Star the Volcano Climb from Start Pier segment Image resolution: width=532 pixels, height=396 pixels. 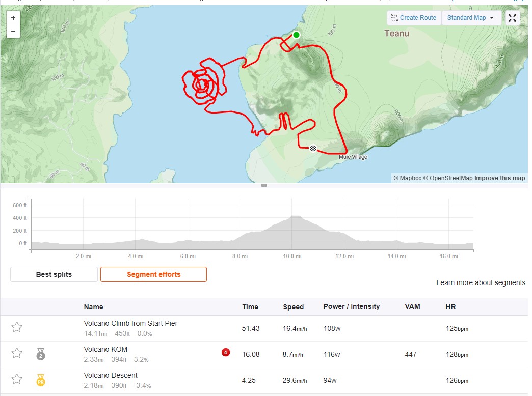tap(17, 327)
